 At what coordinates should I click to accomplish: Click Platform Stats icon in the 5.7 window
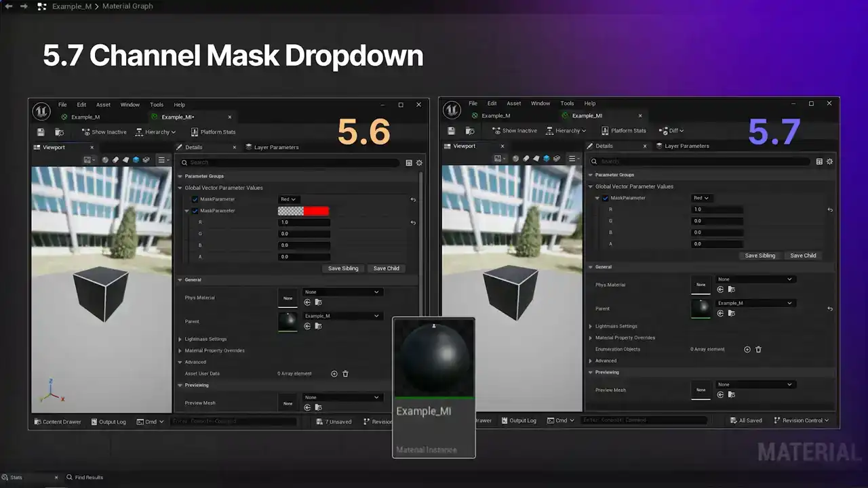(x=606, y=131)
